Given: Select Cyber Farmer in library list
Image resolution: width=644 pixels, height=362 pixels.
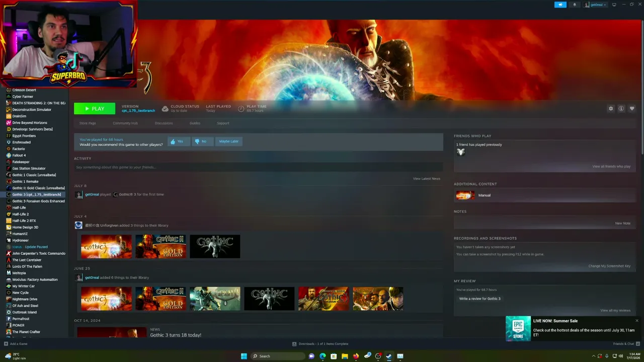Looking at the screenshot, I should 23,97.
